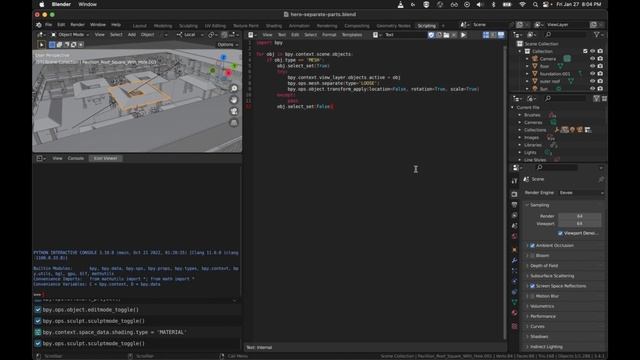This screenshot has height=360, width=640.
Task: Disable Sun in renders via its camera icon
Action: 600,89
